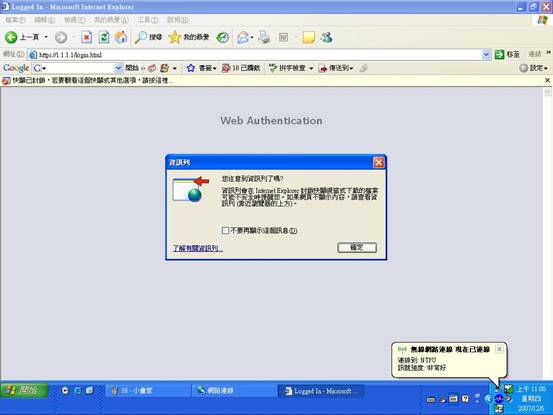Click the History icon in toolbar
This screenshot has height=415, width=553.
click(223, 37)
